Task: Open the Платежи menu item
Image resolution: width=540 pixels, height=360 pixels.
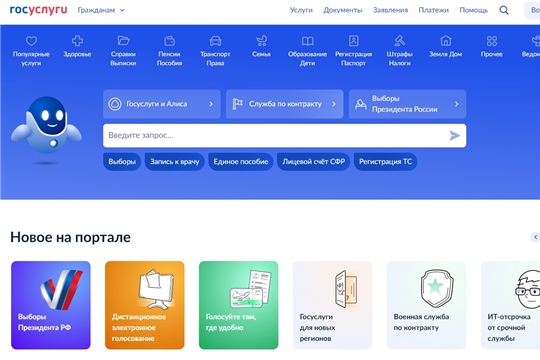Action: tap(434, 10)
